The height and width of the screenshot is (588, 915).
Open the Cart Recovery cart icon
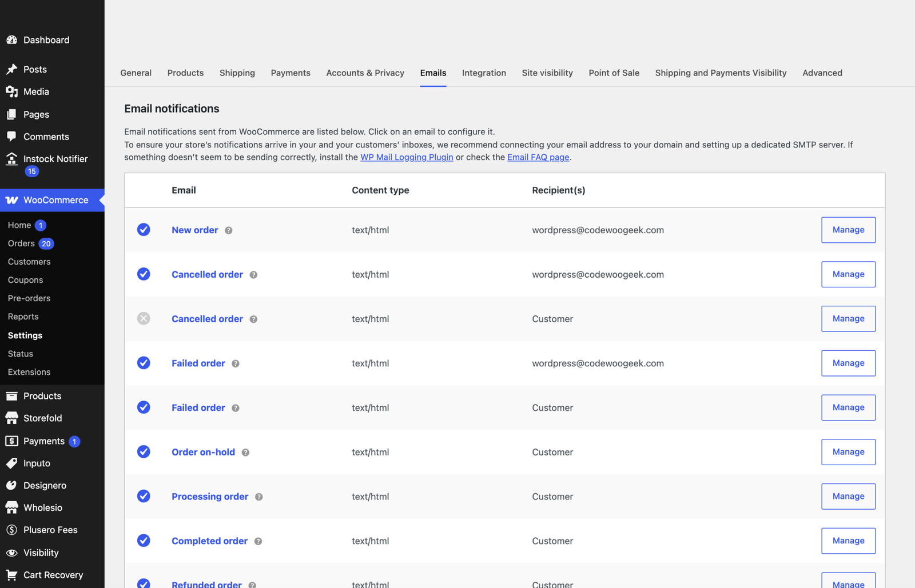click(11, 575)
